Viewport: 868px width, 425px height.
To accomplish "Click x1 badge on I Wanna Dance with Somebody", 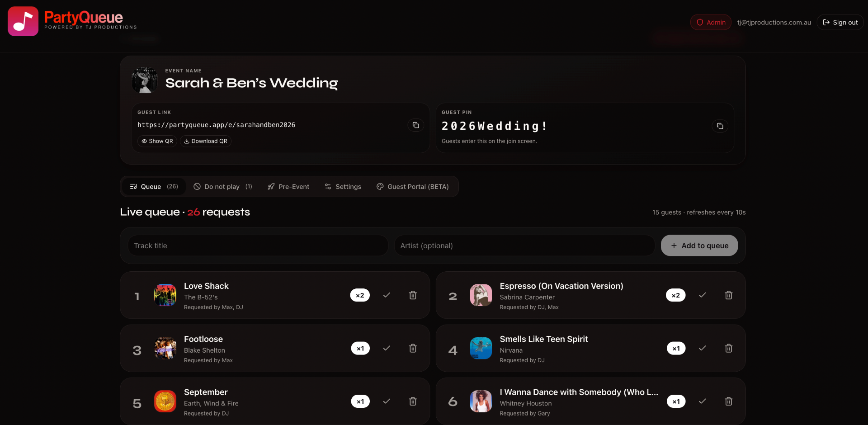I will [676, 401].
